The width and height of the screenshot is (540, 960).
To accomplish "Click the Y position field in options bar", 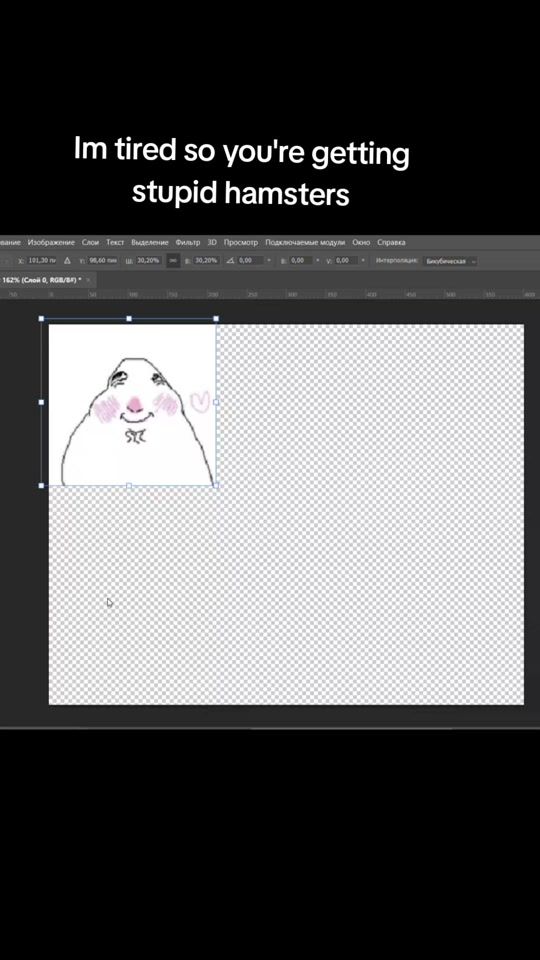I will tap(103, 260).
